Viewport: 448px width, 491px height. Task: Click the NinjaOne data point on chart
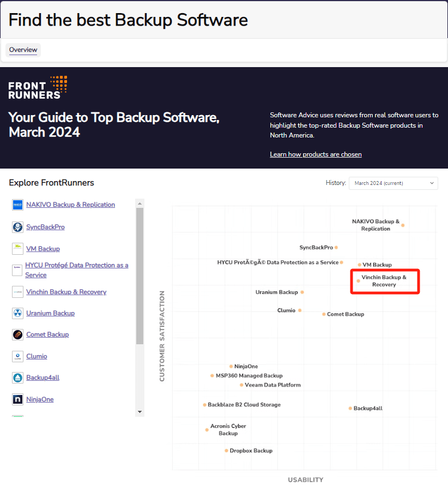[231, 367]
